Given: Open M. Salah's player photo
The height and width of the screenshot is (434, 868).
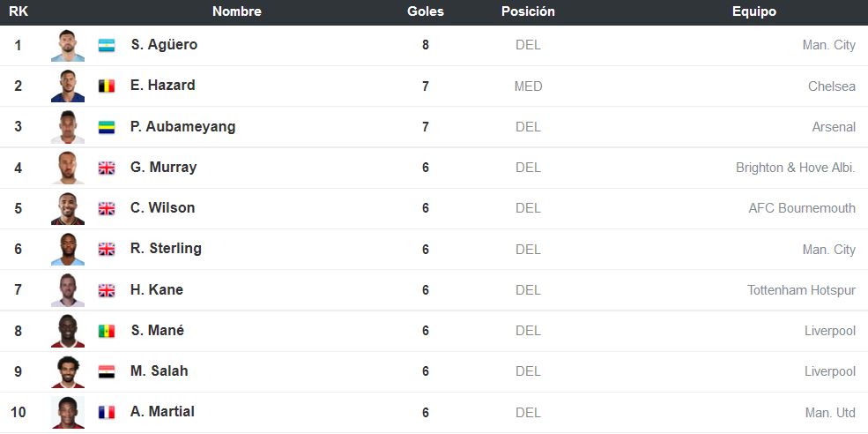Looking at the screenshot, I should tap(68, 371).
